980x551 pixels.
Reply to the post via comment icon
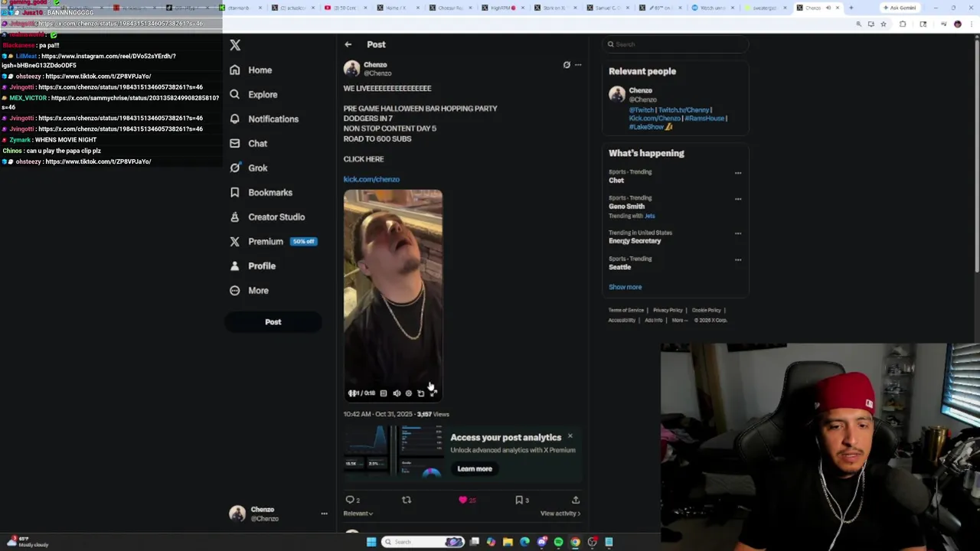point(351,500)
